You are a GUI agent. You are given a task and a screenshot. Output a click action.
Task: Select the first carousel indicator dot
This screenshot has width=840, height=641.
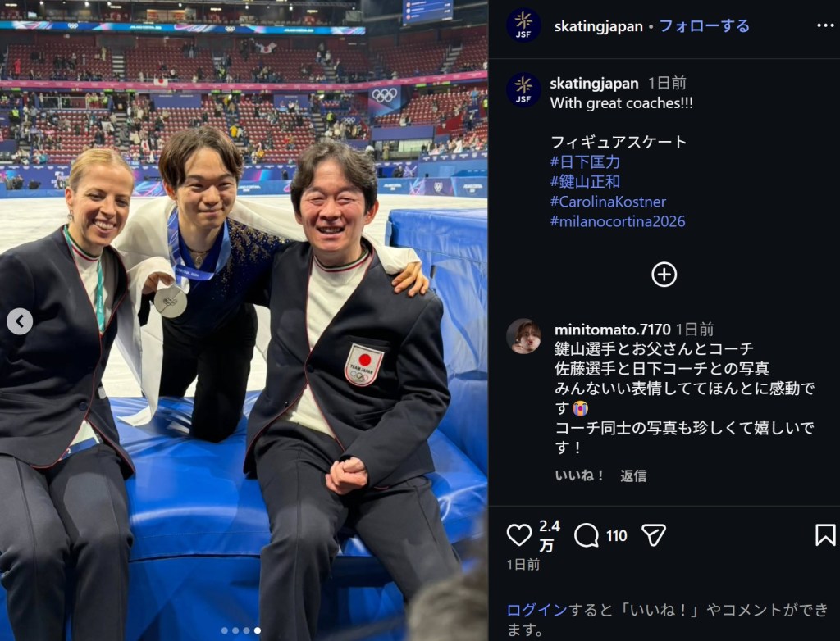point(225,631)
